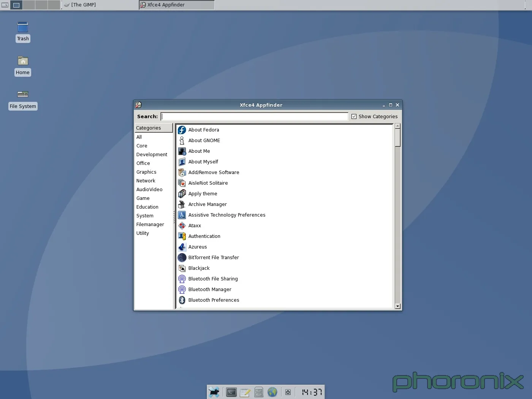This screenshot has height=399, width=532.
Task: Click the Blackjack cards icon
Action: 182,268
